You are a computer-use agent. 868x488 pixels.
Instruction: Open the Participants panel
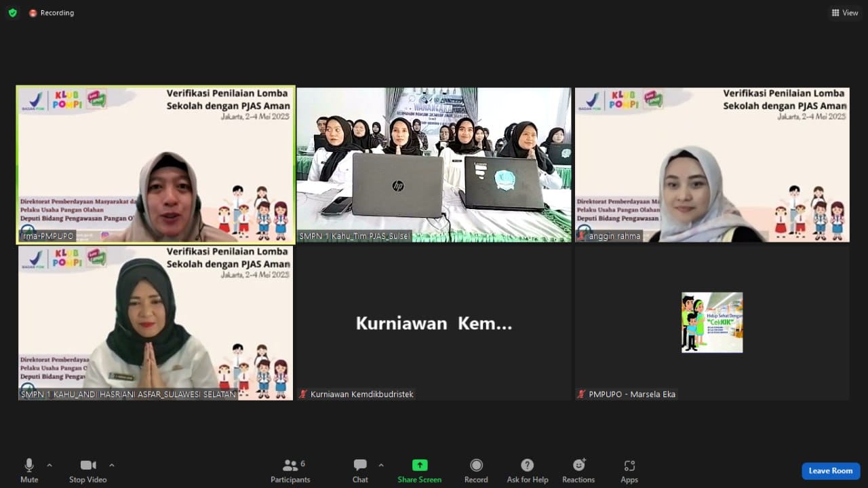[290, 470]
